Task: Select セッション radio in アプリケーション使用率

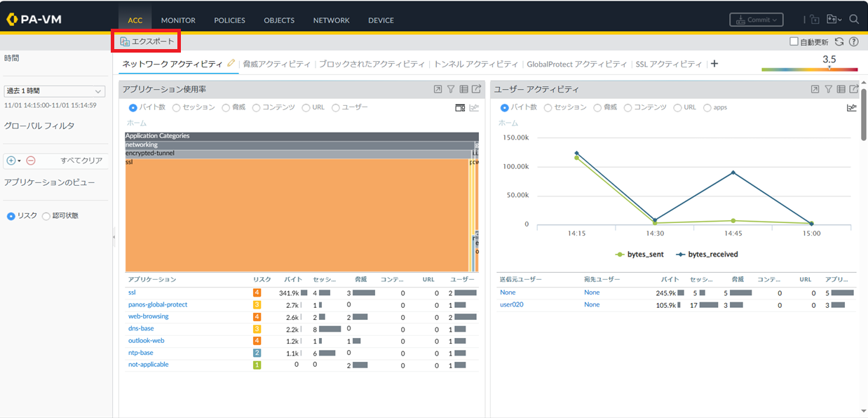Action: point(177,108)
